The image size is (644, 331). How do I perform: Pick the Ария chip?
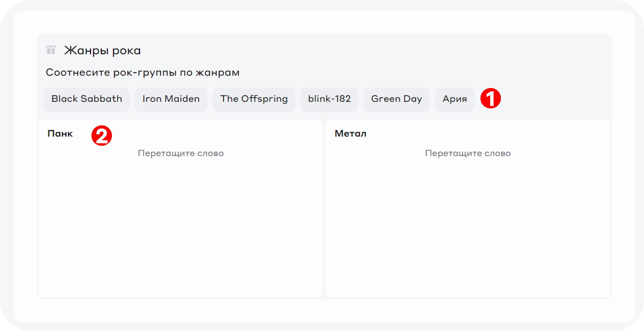(455, 99)
